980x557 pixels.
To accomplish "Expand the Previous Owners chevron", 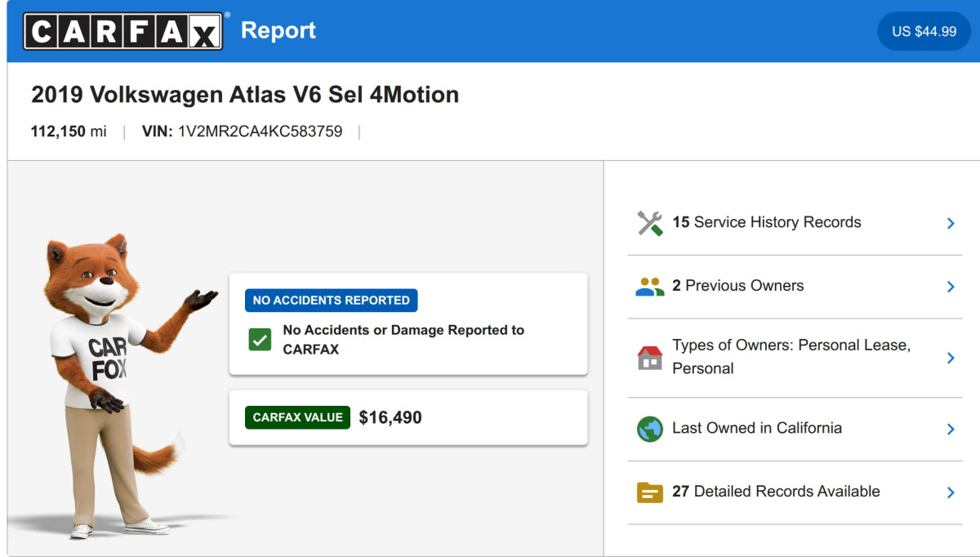I will 951,287.
